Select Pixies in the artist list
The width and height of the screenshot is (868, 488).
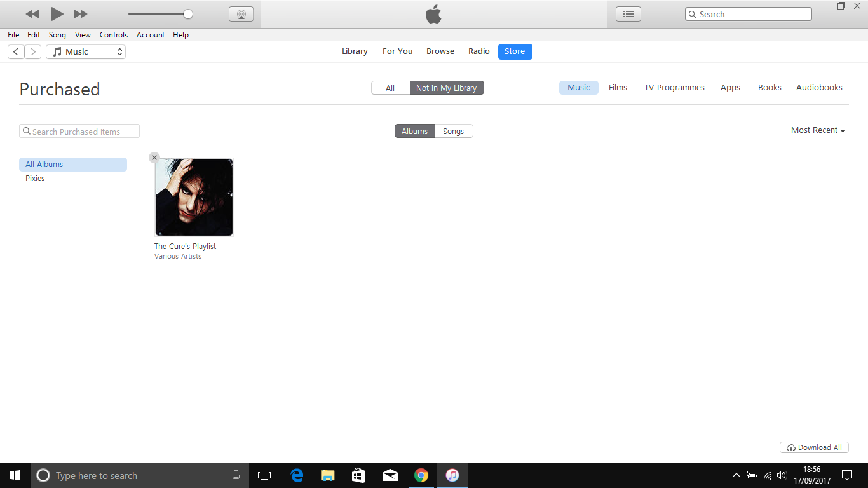coord(35,179)
